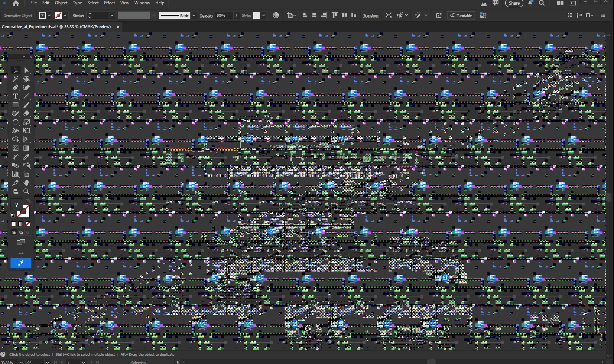The width and height of the screenshot is (614, 364).
Task: Click the Generate (sparkle) blue button
Action: 21,263
